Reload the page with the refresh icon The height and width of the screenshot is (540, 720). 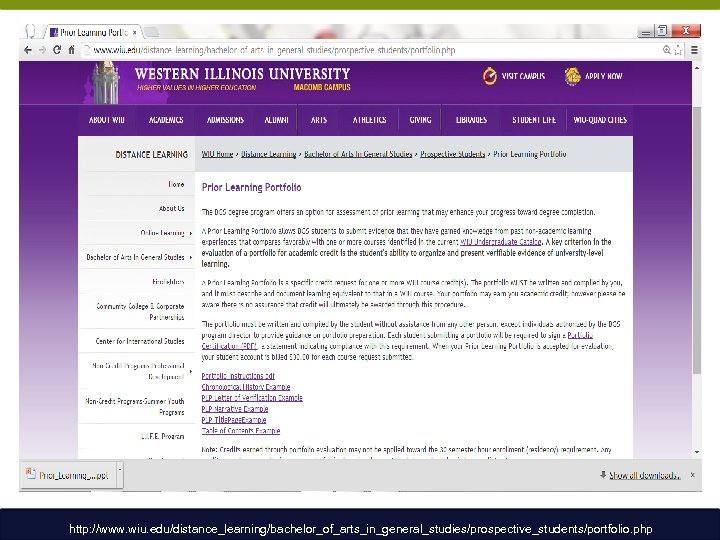57,50
